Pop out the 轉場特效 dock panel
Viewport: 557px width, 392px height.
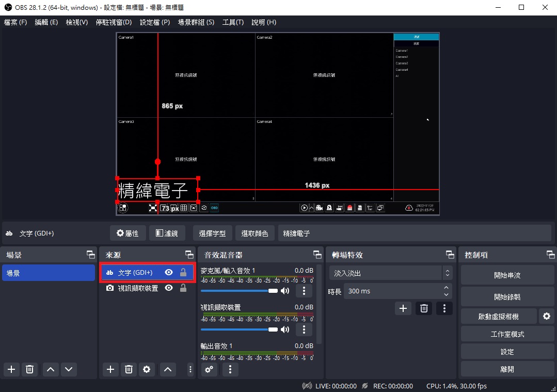(x=450, y=255)
